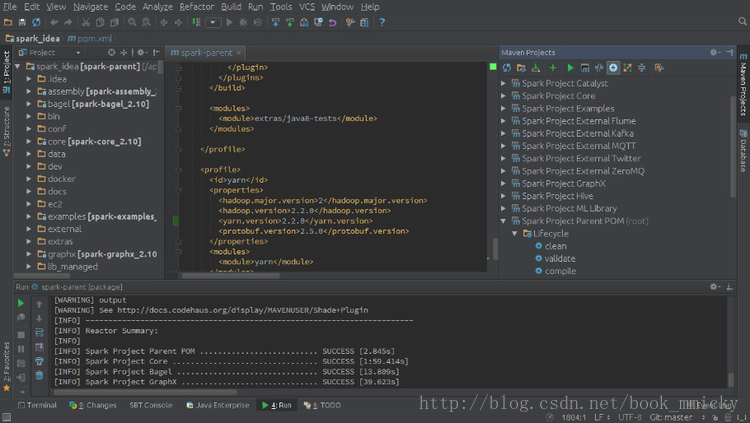Click the Git: master branch widget

671,418
